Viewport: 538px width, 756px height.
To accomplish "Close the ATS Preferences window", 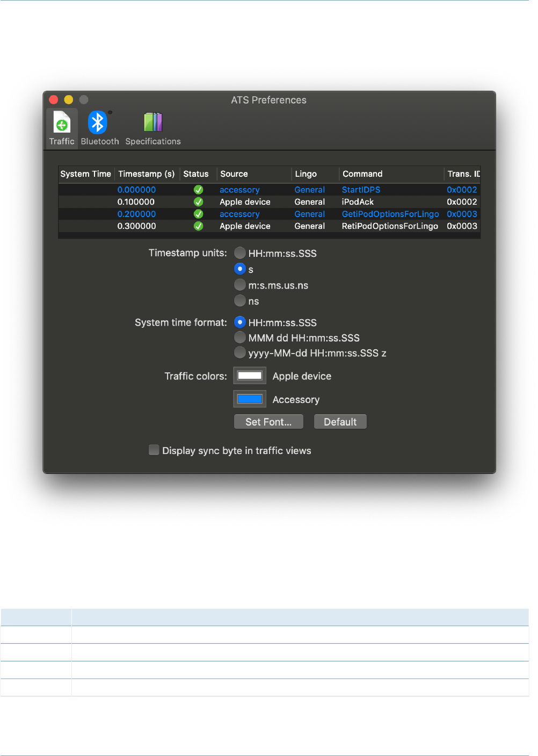I will coord(54,99).
